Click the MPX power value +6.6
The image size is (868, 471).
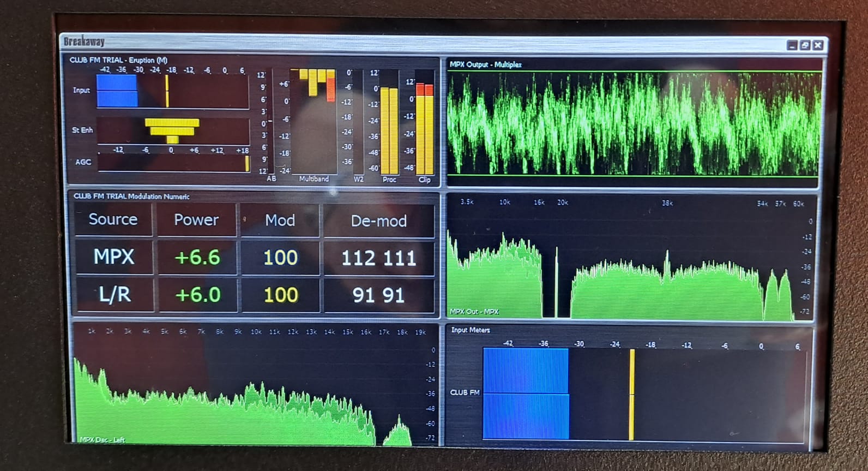point(197,258)
